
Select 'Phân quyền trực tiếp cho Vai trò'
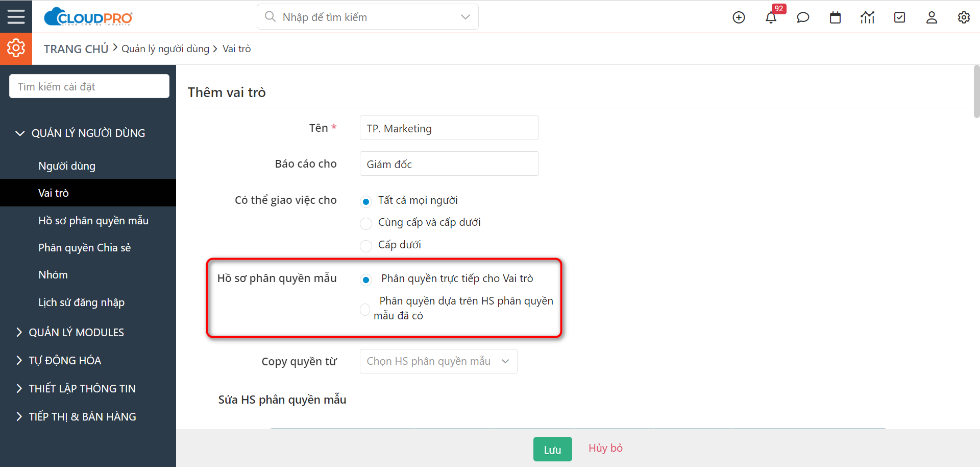click(366, 279)
